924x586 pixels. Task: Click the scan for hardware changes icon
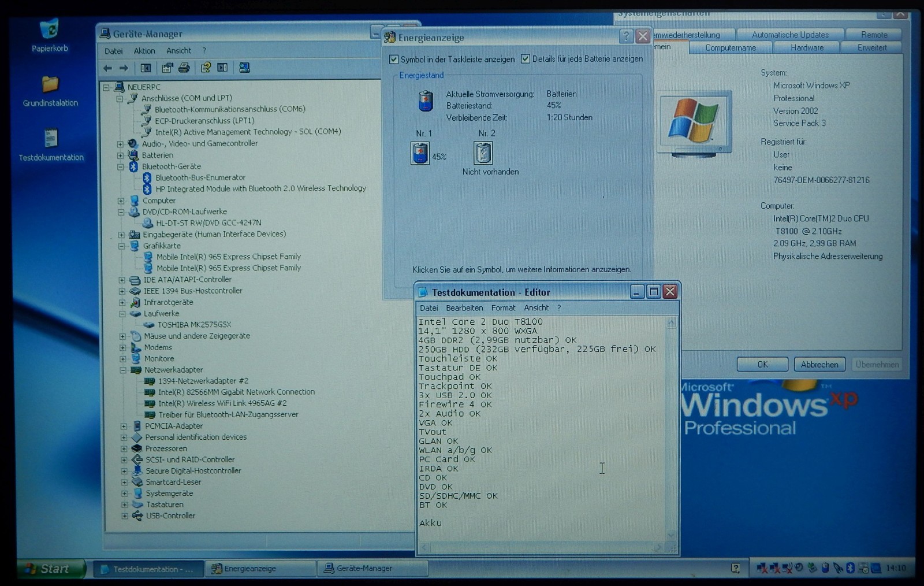(x=245, y=68)
